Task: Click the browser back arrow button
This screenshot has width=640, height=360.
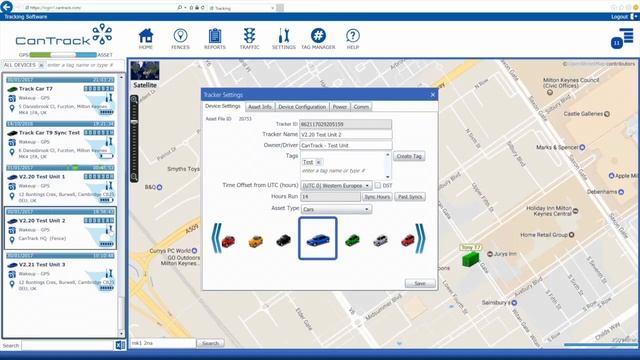Action: coord(7,7)
